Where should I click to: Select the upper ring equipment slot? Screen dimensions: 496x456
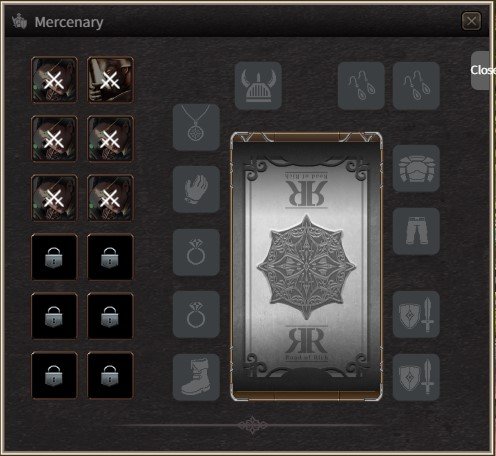[x=196, y=252]
